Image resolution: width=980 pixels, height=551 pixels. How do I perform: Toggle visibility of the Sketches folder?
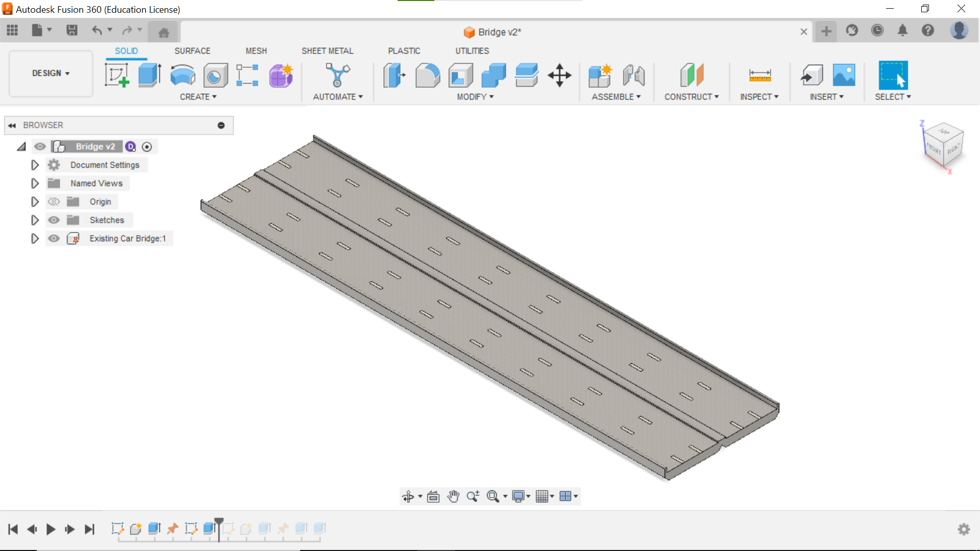(x=54, y=220)
